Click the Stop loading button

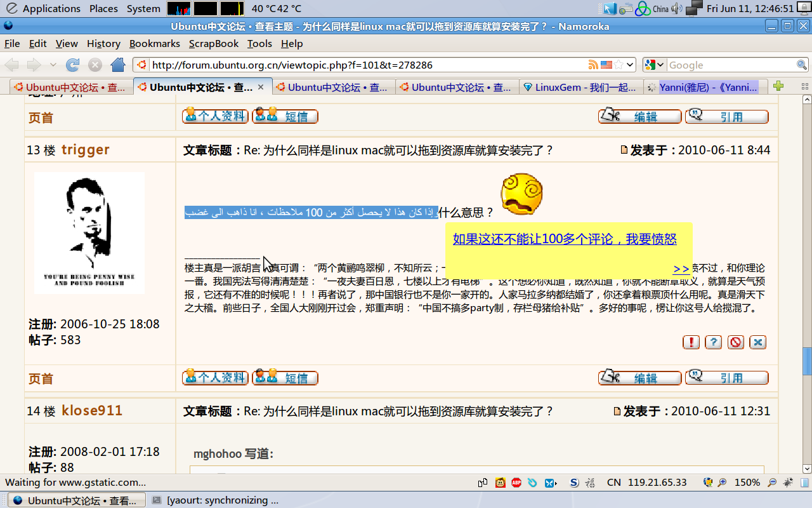pos(95,65)
